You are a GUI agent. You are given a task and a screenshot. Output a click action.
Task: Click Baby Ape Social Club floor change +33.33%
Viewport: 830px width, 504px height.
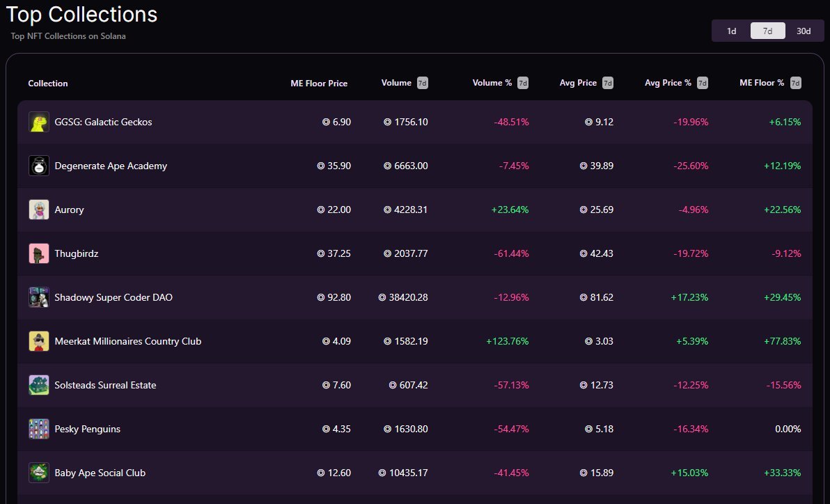[783, 473]
